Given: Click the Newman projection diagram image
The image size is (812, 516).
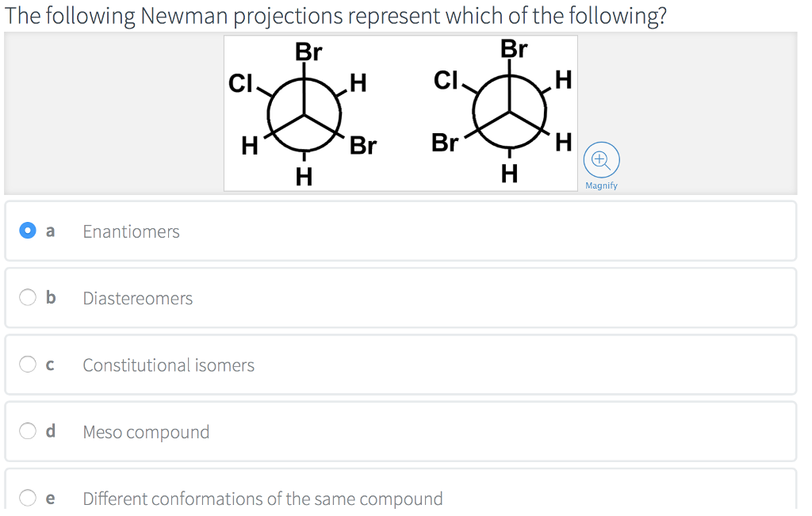Looking at the screenshot, I should pyautogui.click(x=400, y=113).
